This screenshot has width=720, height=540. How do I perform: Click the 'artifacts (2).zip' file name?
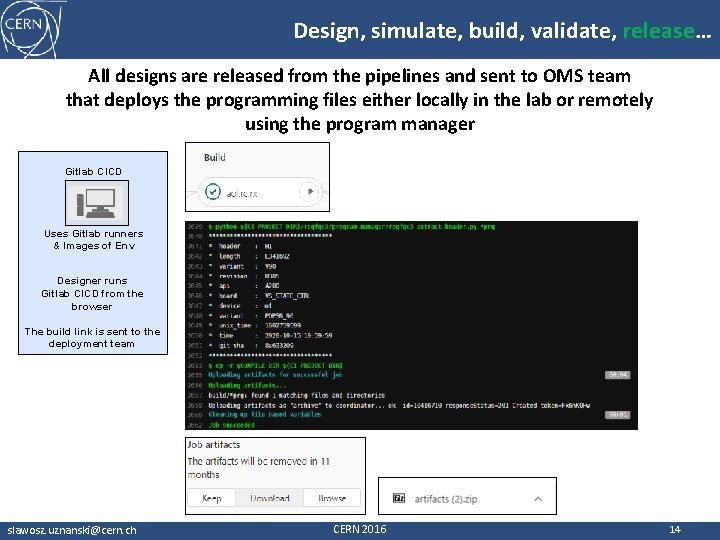(445, 499)
